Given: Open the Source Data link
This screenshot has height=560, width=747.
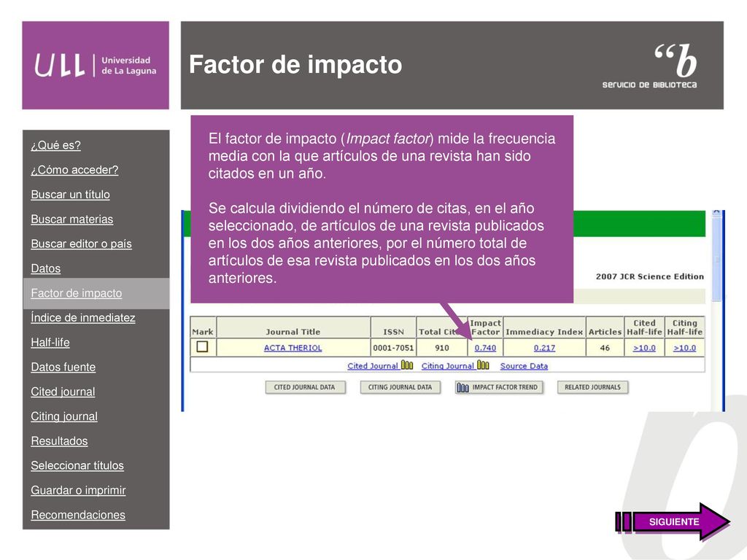Looking at the screenshot, I should click(524, 366).
